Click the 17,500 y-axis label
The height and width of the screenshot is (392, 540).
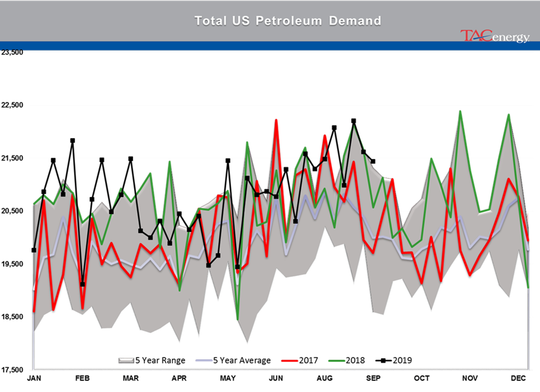(x=12, y=370)
